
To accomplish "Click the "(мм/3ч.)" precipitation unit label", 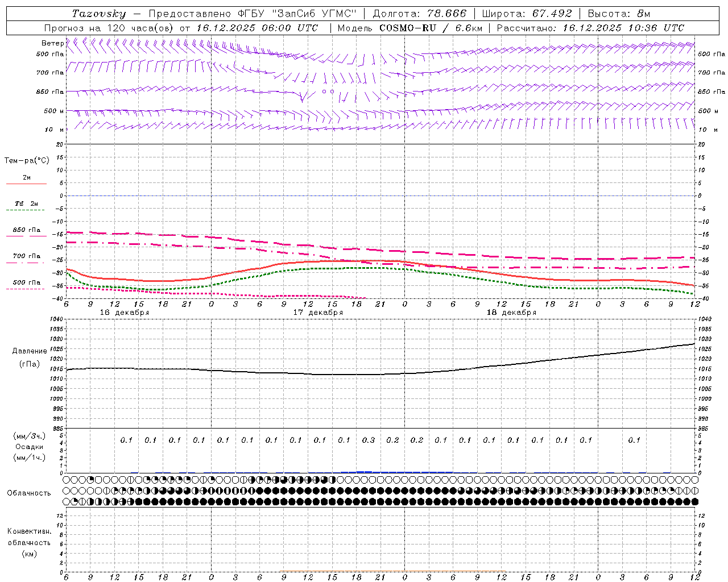I will (29, 436).
